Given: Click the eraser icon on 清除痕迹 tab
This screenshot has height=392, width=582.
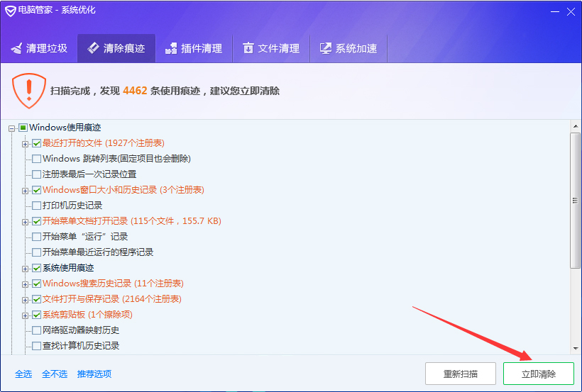Looking at the screenshot, I should [93, 49].
